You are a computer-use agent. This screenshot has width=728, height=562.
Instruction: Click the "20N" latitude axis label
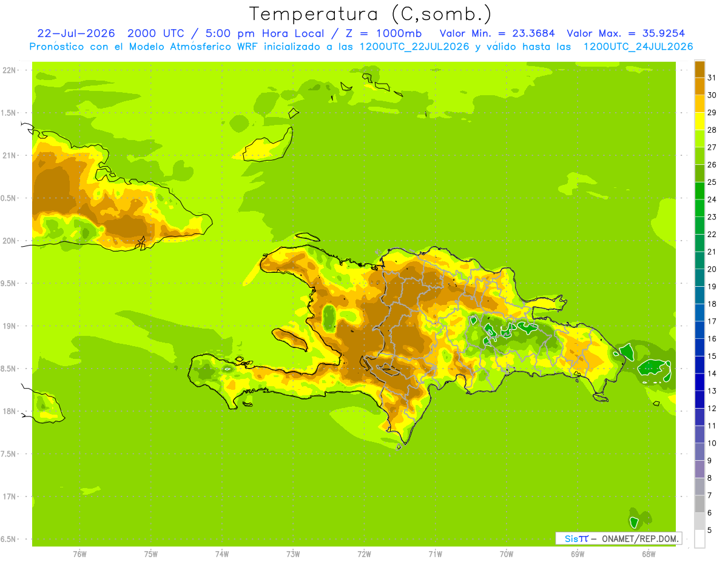pos(10,241)
